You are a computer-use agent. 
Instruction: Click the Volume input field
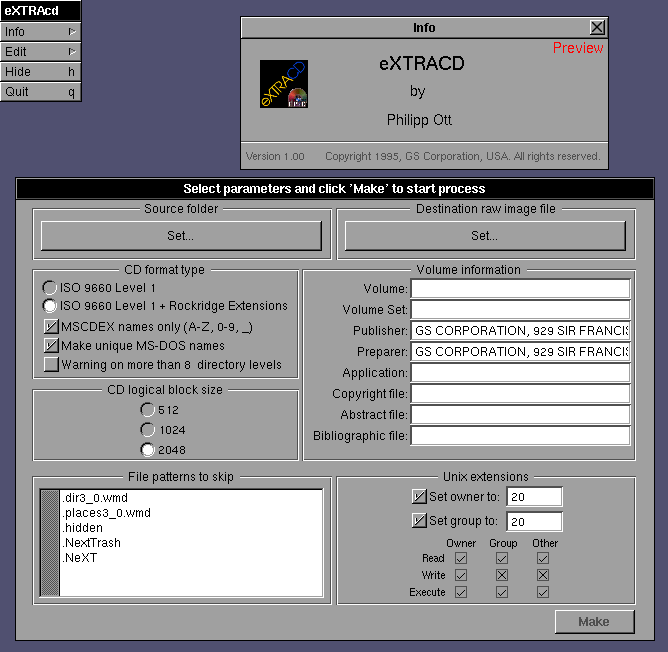click(x=520, y=288)
